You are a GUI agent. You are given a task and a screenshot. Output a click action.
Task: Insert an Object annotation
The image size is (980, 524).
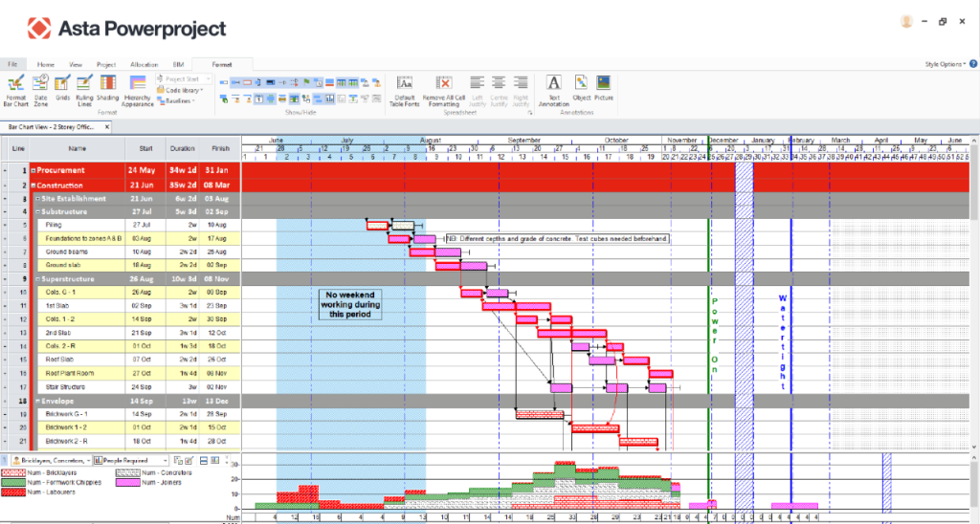581,87
